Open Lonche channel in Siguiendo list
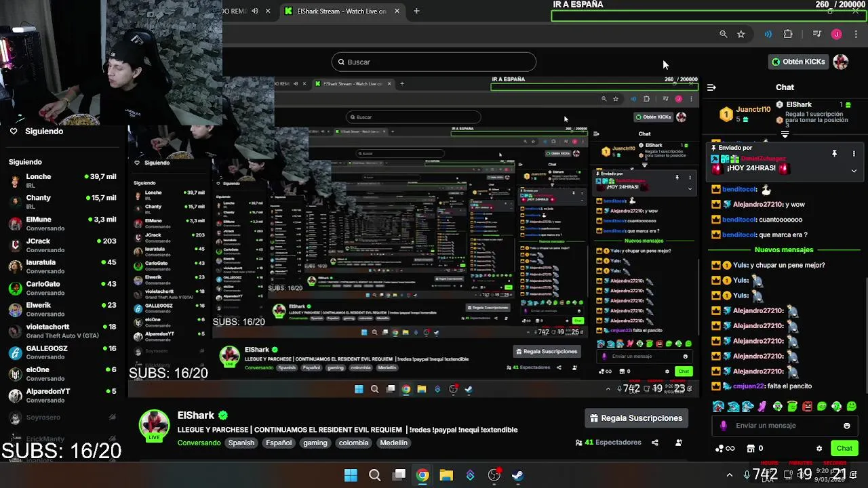 (x=62, y=181)
